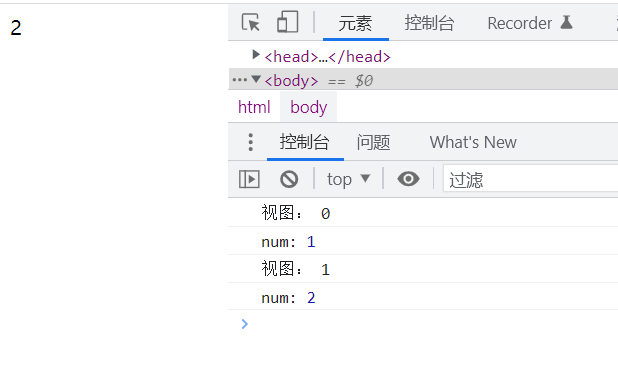Viewport: 618px width, 368px height.
Task: Show the console sidebar panel icon
Action: tap(249, 179)
